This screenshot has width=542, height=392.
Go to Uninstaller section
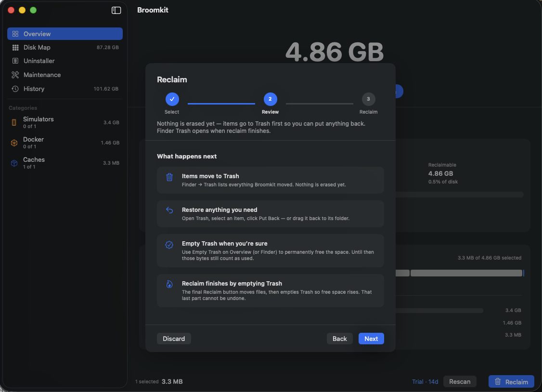[x=65, y=61]
